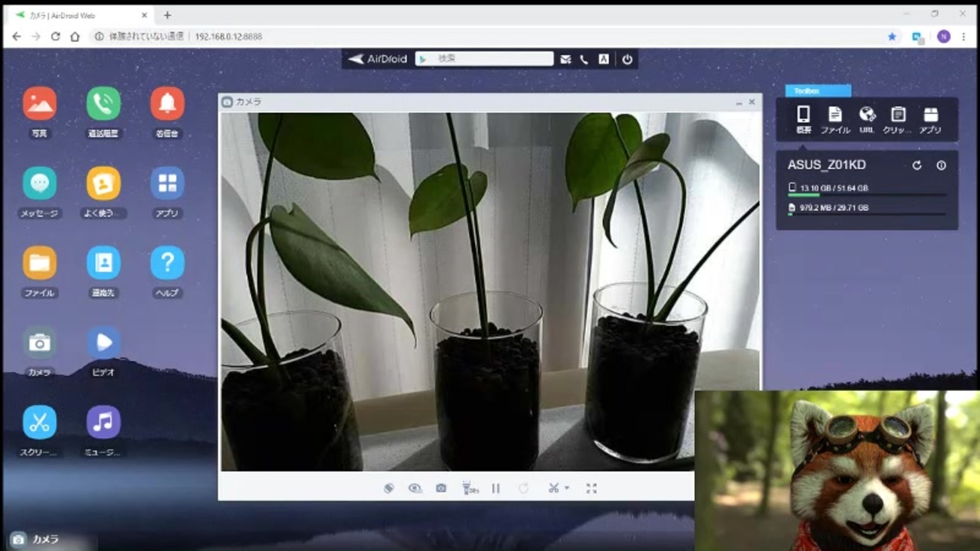Open the スクリーンショット scissors desktop icon
This screenshot has height=551, width=980.
[x=39, y=422]
